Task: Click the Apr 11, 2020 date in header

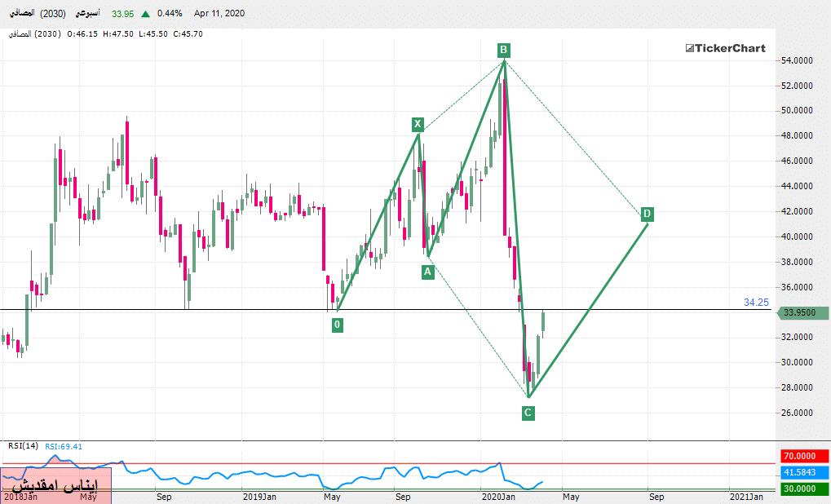Action: click(x=219, y=14)
